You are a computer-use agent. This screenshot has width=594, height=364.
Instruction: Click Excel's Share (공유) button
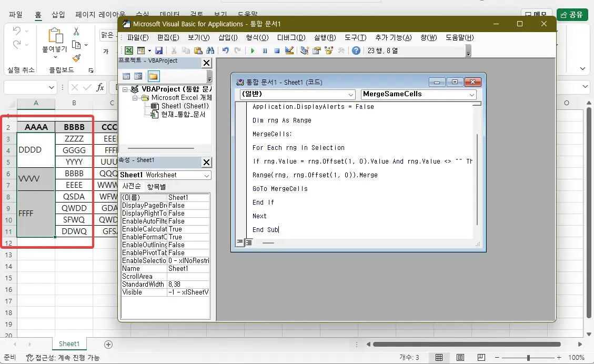coord(572,14)
